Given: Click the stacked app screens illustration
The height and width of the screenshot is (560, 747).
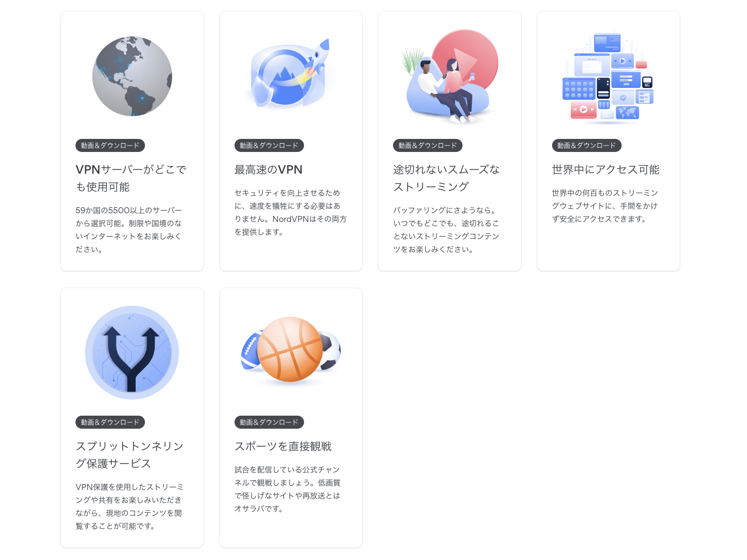Looking at the screenshot, I should 608,77.
